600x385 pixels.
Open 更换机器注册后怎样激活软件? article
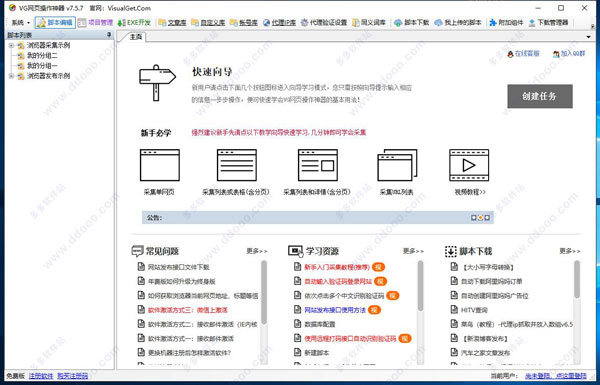click(189, 353)
